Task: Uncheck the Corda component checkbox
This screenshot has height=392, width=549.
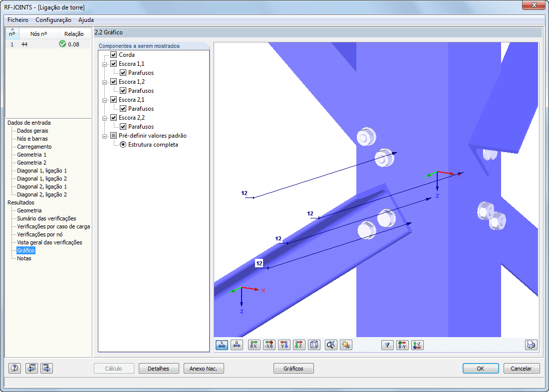Action: pos(112,54)
